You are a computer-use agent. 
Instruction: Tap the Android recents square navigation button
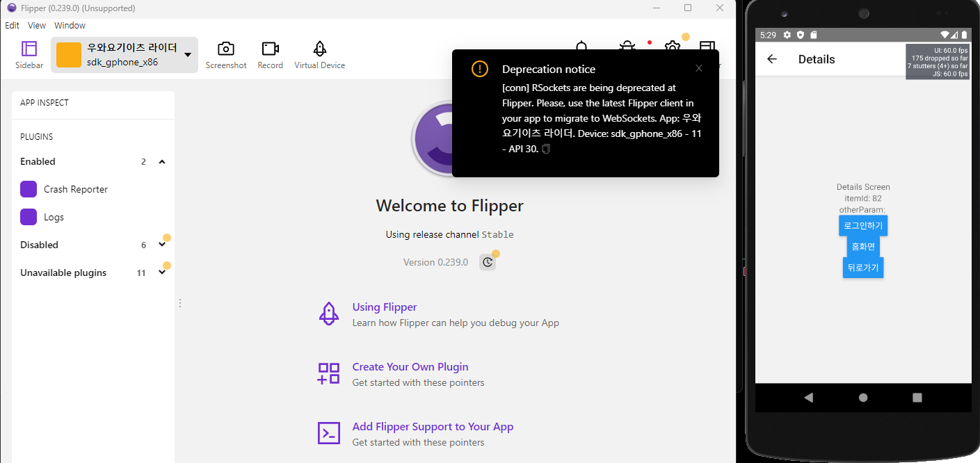click(x=917, y=398)
